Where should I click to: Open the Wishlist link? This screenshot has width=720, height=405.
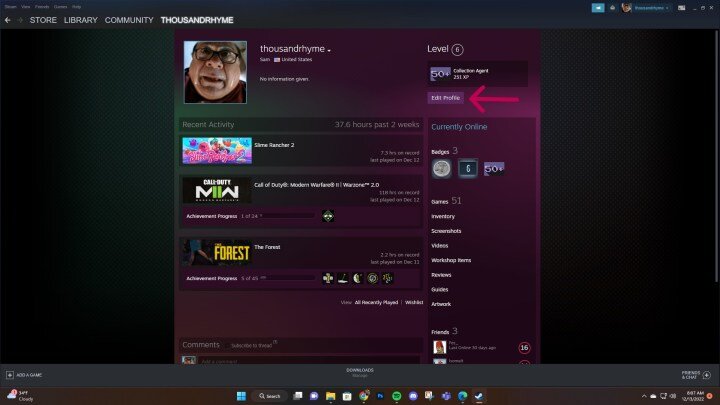point(414,302)
